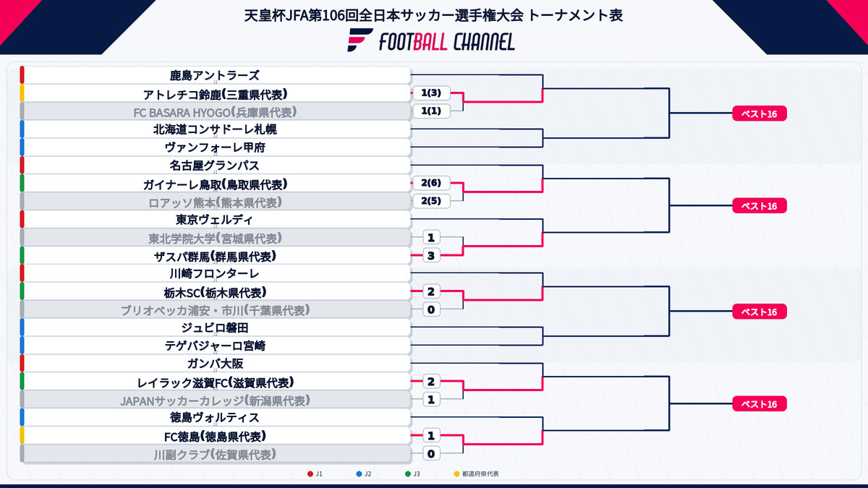Select the 北海道コンサドーレ札幌 team row

tap(216, 129)
